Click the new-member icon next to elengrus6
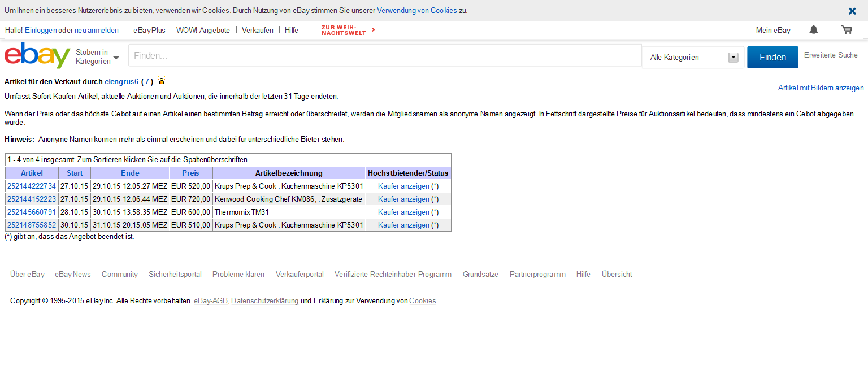The height and width of the screenshot is (379, 868). (x=162, y=81)
